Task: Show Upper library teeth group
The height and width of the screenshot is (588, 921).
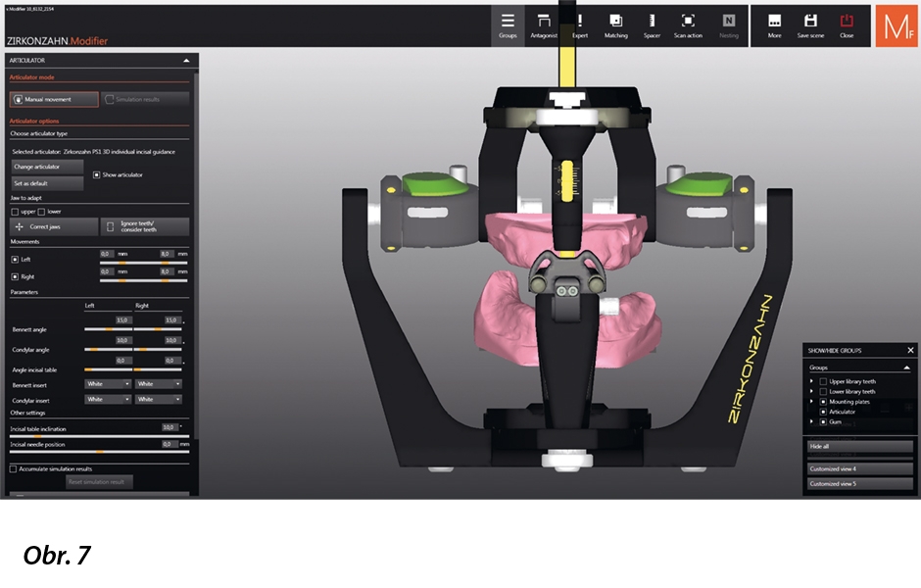Action: tap(823, 381)
